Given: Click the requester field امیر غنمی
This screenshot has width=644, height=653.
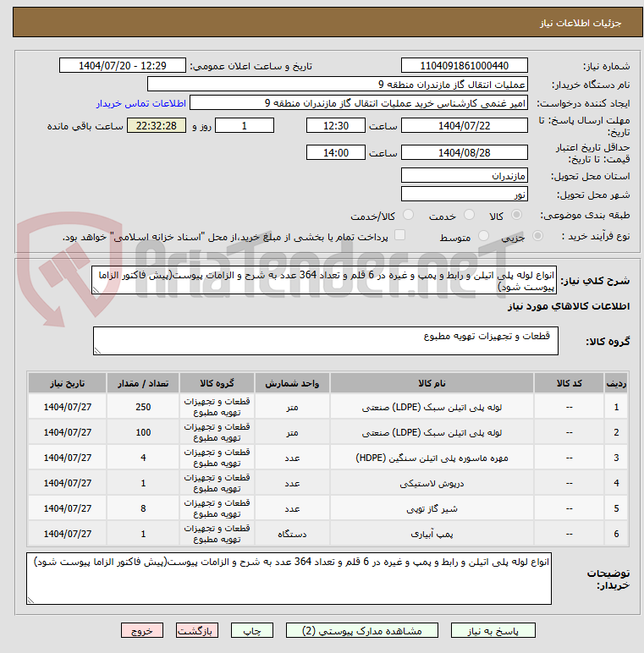Looking at the screenshot, I should [x=359, y=103].
